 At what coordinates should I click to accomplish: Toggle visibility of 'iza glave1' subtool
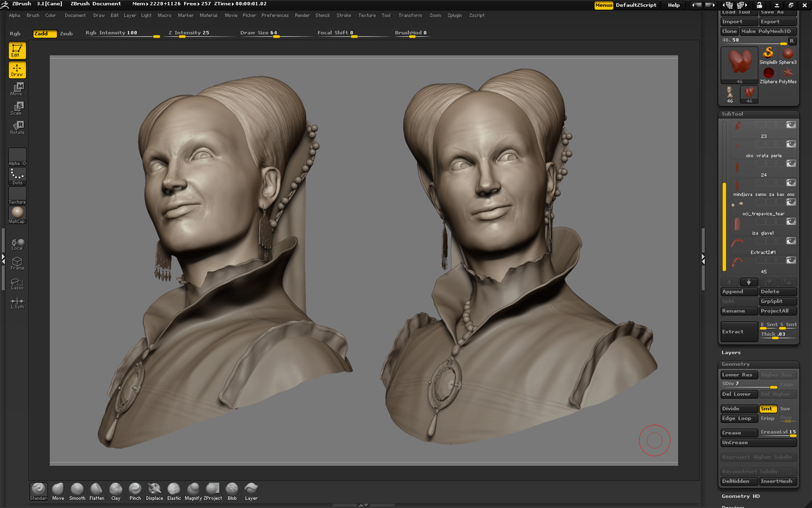[791, 222]
